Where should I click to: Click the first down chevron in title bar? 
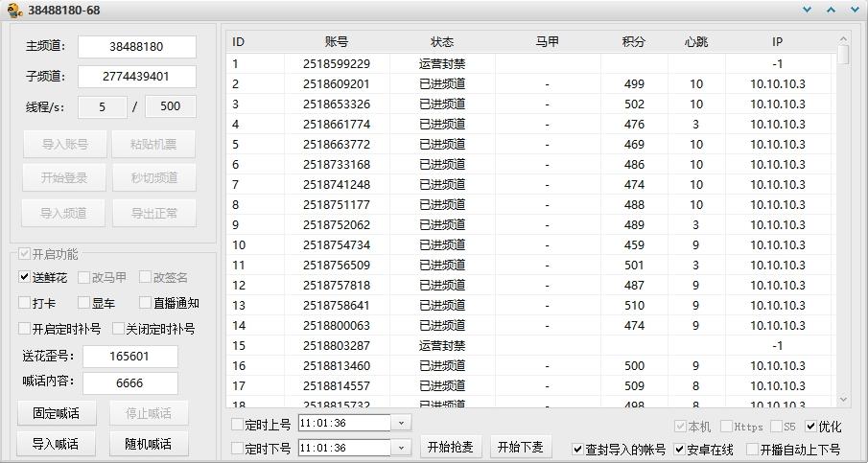coord(808,10)
